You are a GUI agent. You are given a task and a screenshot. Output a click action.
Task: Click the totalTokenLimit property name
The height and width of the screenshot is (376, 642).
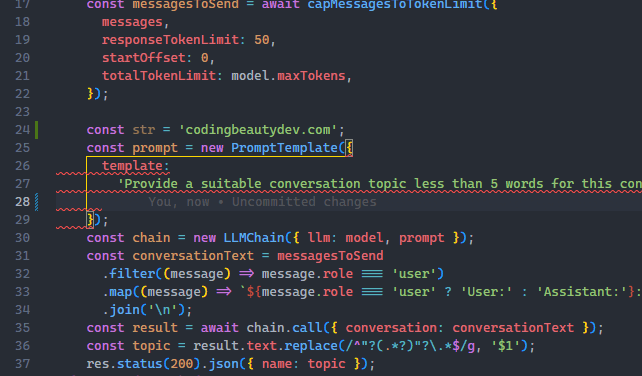[159, 76]
